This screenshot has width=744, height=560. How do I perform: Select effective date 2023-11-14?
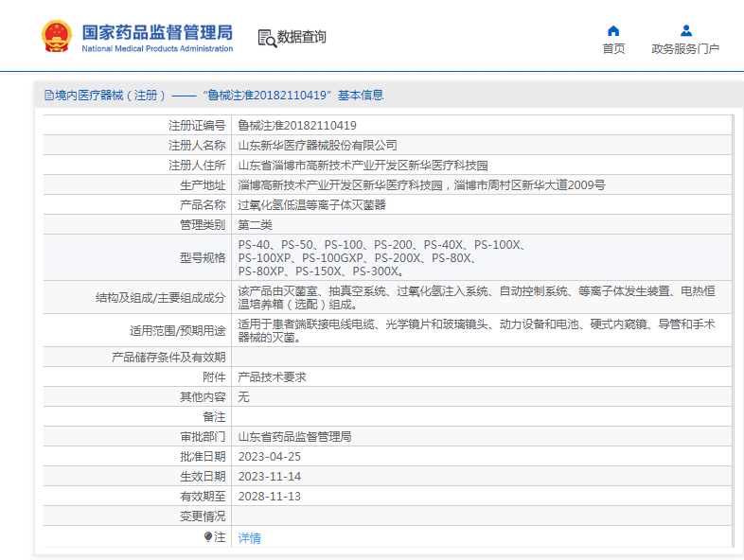click(x=270, y=477)
